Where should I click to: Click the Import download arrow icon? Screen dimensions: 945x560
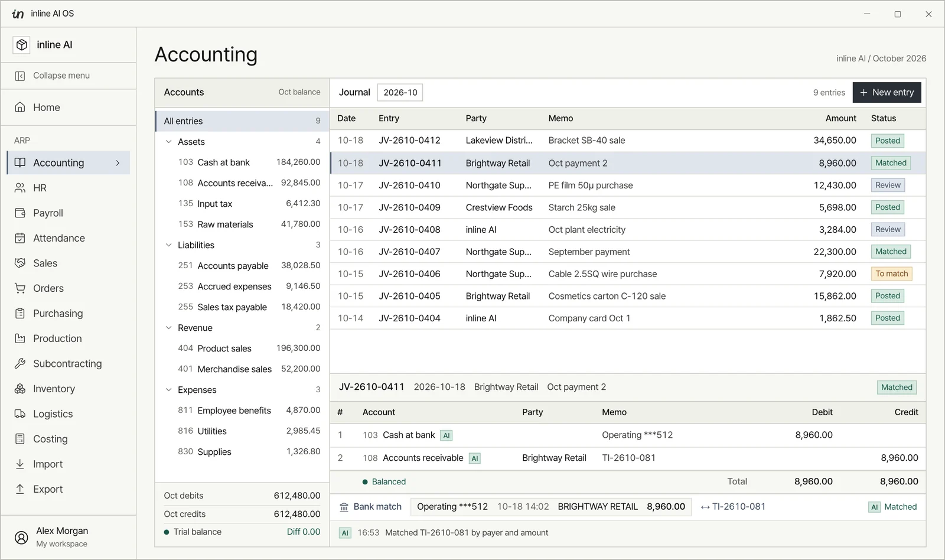pyautogui.click(x=20, y=464)
